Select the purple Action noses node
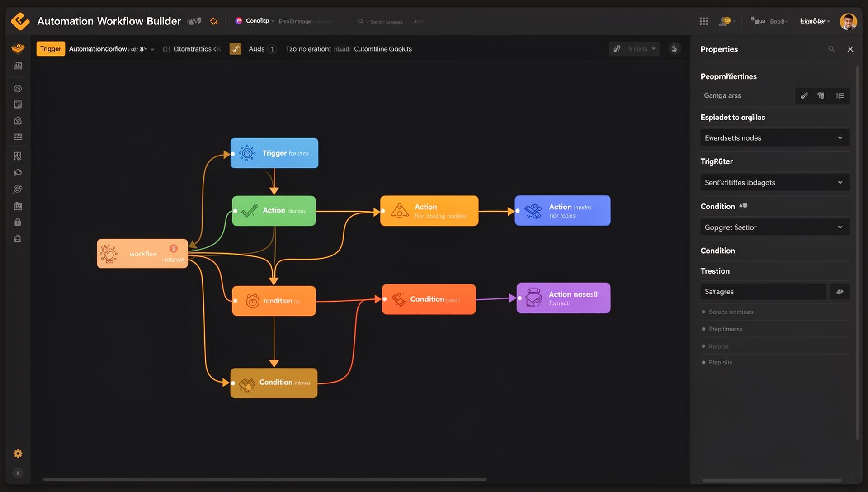Image resolution: width=868 pixels, height=492 pixels. coord(563,298)
